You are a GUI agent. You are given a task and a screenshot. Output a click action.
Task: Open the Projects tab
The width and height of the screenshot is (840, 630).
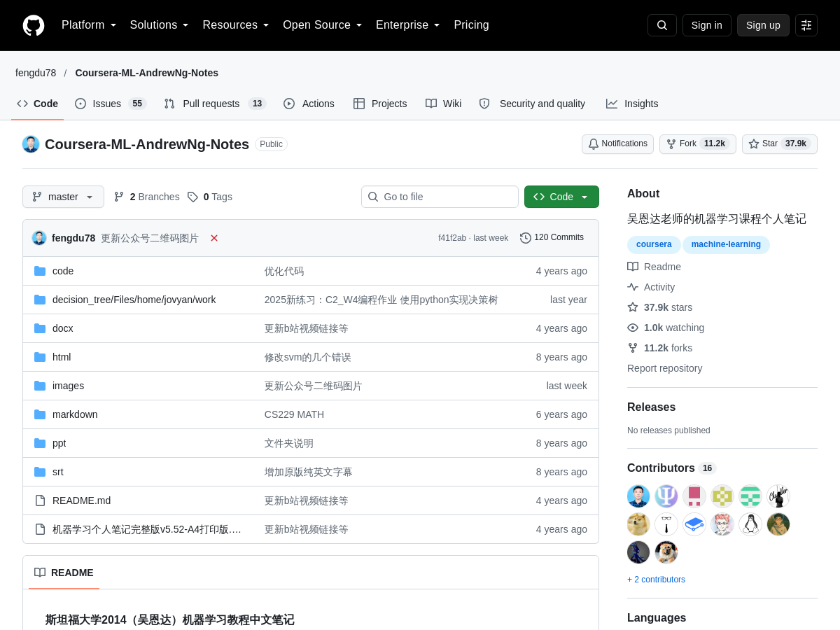[380, 104]
